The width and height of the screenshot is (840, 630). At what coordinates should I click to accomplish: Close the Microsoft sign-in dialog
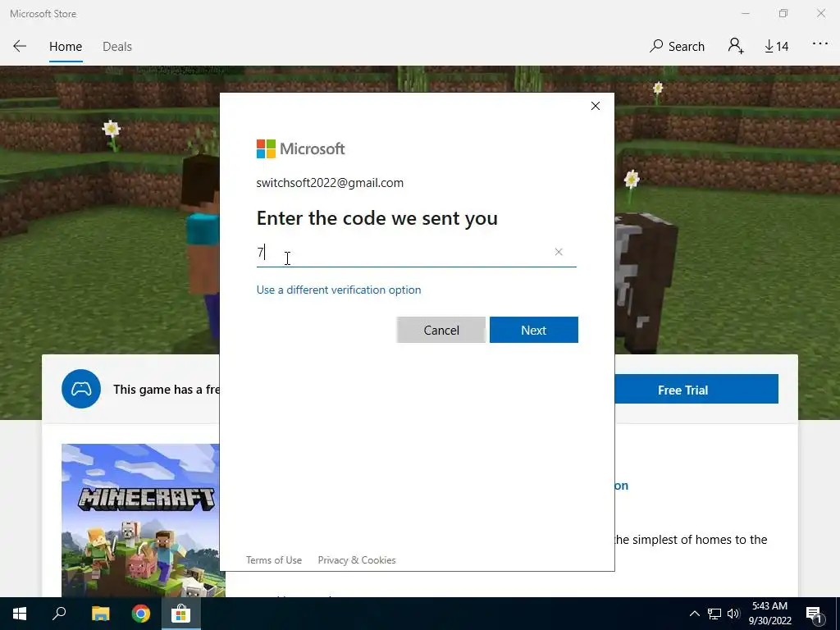click(x=596, y=106)
